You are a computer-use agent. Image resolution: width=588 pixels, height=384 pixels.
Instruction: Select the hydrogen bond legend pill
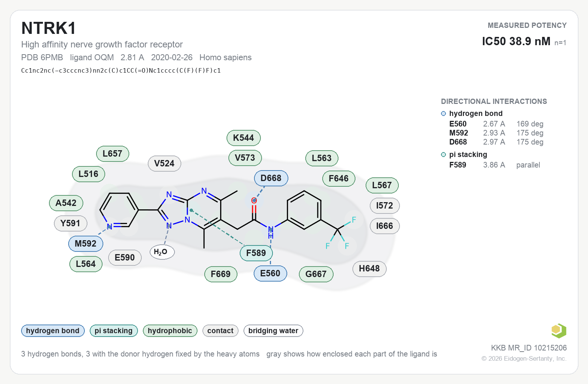click(53, 331)
